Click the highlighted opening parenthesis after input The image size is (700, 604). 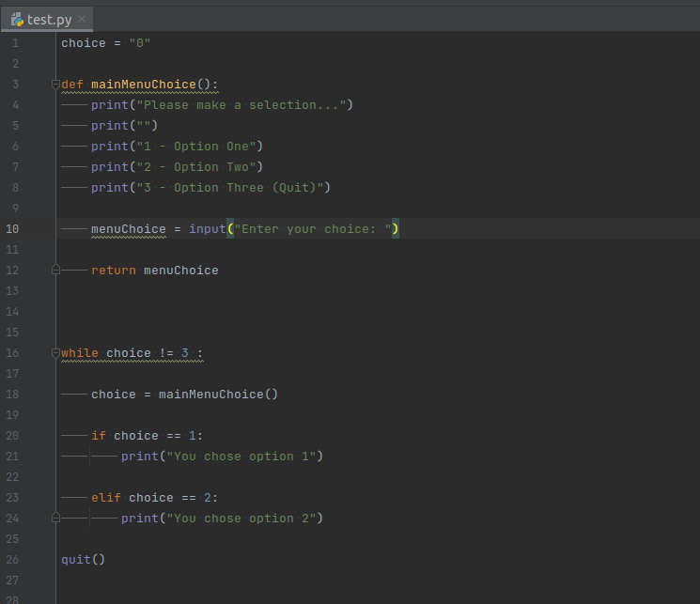coord(230,229)
